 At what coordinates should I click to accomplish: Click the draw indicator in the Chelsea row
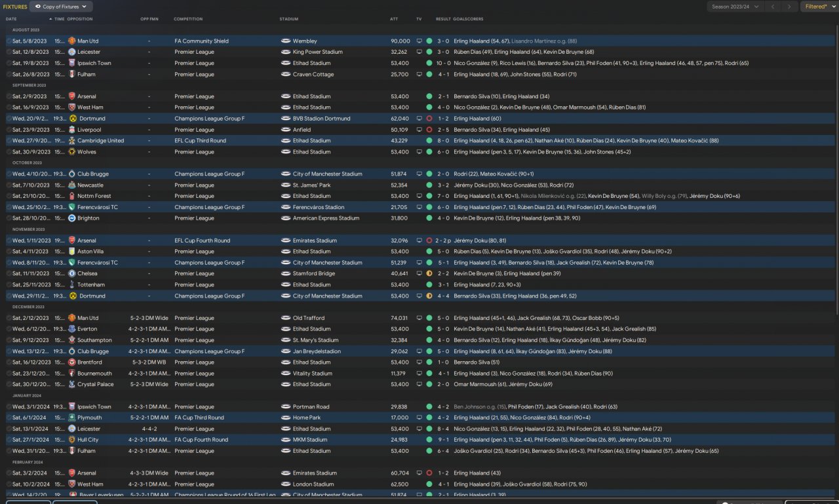pyautogui.click(x=429, y=274)
